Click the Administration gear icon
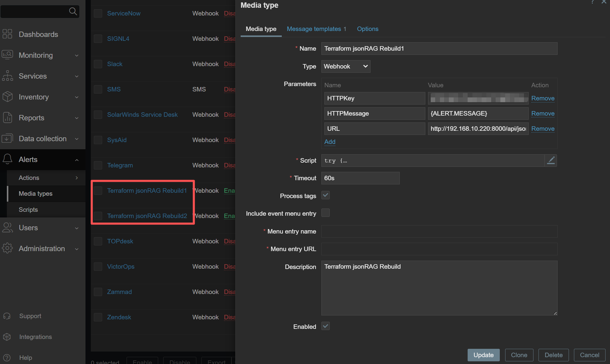The image size is (610, 364). [7, 248]
